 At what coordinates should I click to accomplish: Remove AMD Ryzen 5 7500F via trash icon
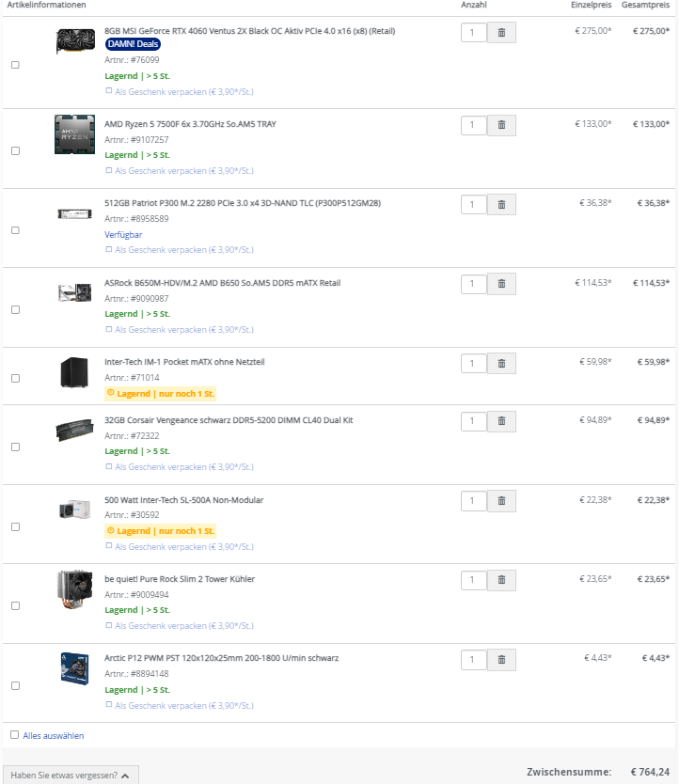[x=501, y=125]
